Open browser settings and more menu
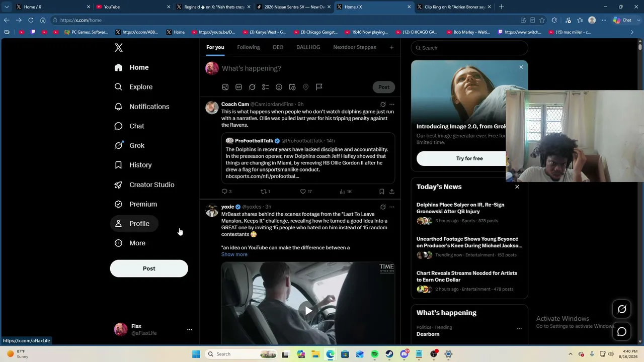 point(604,20)
